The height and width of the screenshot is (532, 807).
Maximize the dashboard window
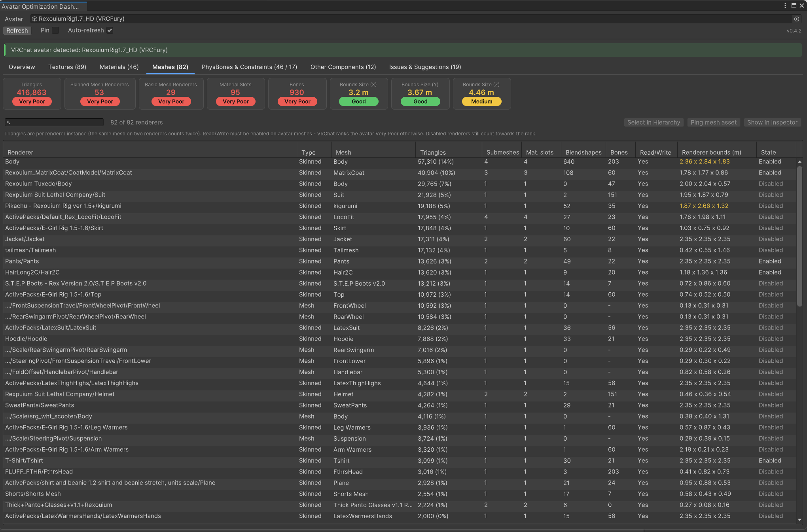[x=794, y=6]
